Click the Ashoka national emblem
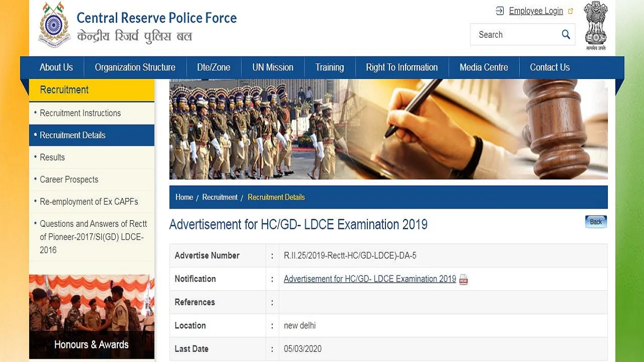Image resolution: width=644 pixels, height=362 pixels. (596, 26)
